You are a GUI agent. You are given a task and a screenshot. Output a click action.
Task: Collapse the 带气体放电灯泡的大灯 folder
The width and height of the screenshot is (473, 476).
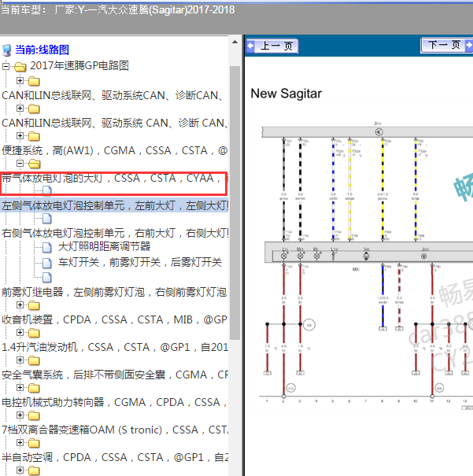click(x=20, y=164)
